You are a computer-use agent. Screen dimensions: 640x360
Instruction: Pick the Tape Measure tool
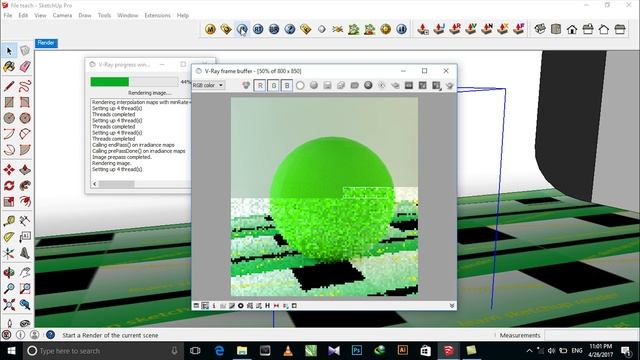pos(9,221)
